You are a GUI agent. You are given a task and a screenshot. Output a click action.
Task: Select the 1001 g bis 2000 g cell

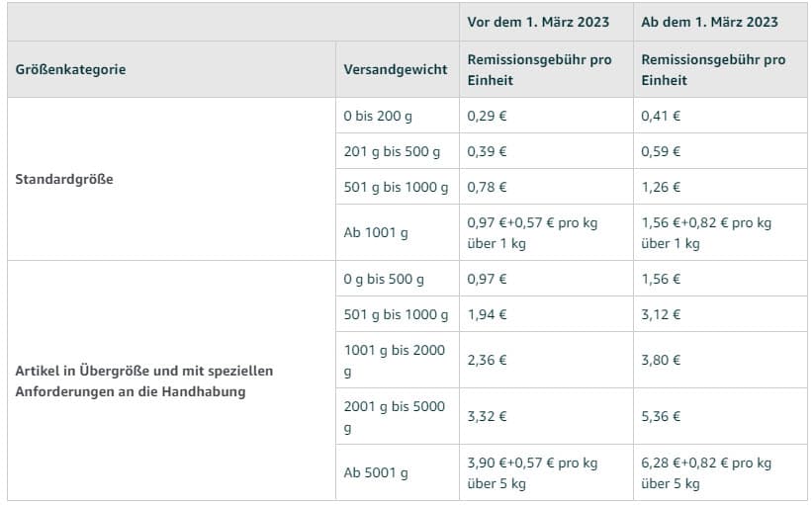pyautogui.click(x=398, y=360)
